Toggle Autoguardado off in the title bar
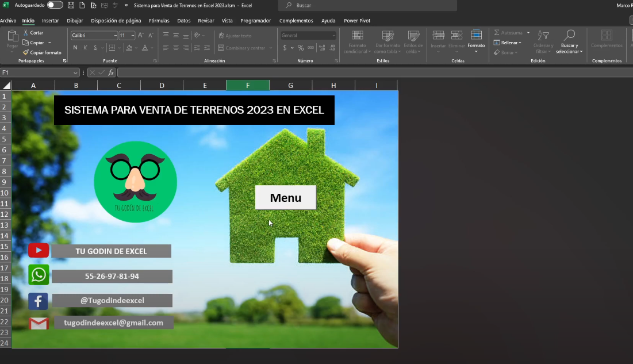 pyautogui.click(x=55, y=5)
